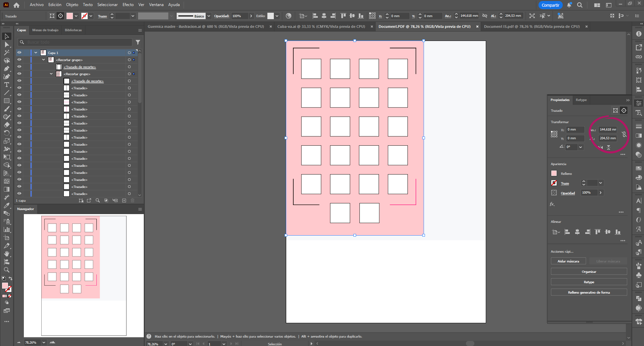Go to the Illustrator home screen
This screenshot has width=644, height=346.
[x=16, y=5]
